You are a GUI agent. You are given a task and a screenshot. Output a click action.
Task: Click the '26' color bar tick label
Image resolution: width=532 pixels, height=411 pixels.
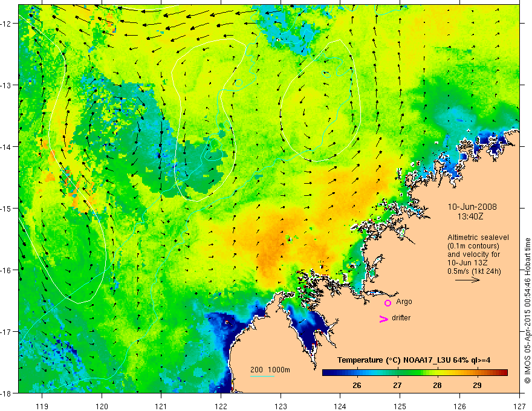(x=357, y=385)
